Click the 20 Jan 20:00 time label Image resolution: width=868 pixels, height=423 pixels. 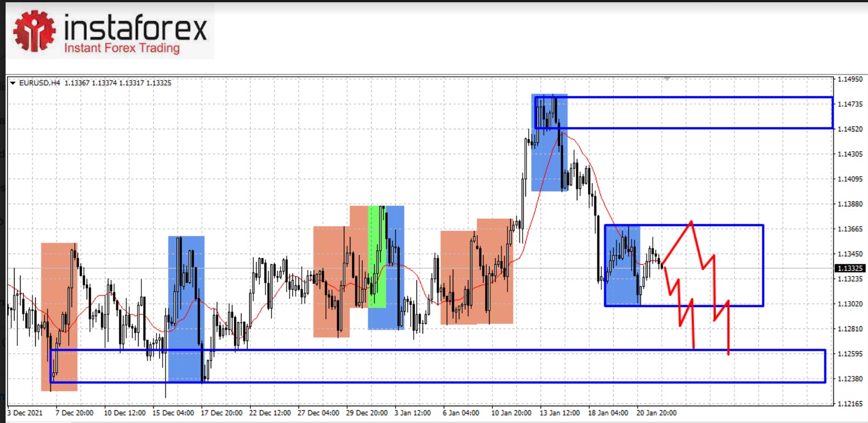tap(657, 413)
